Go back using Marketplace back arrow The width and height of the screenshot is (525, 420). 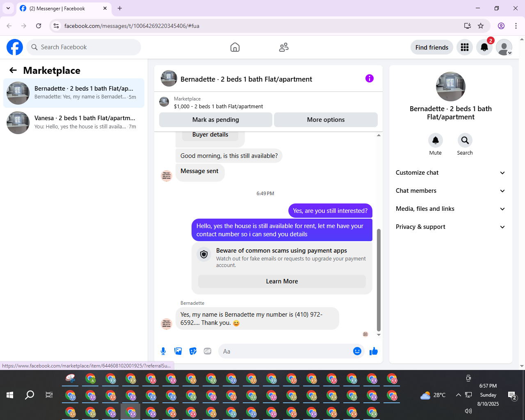click(x=13, y=70)
